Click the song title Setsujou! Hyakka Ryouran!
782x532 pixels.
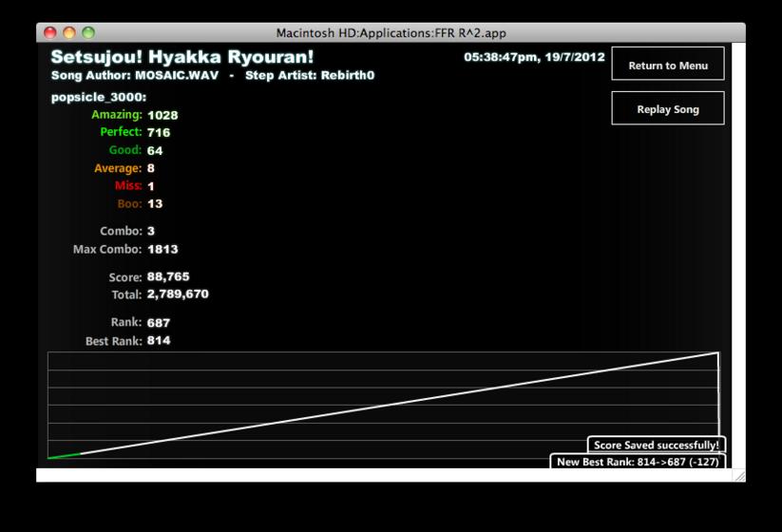point(182,57)
